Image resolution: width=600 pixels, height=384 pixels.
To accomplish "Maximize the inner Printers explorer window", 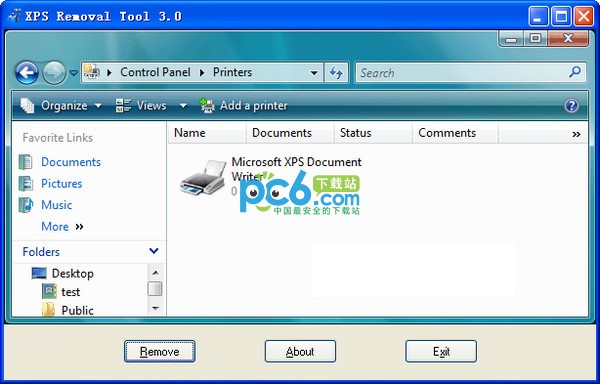I will (535, 39).
